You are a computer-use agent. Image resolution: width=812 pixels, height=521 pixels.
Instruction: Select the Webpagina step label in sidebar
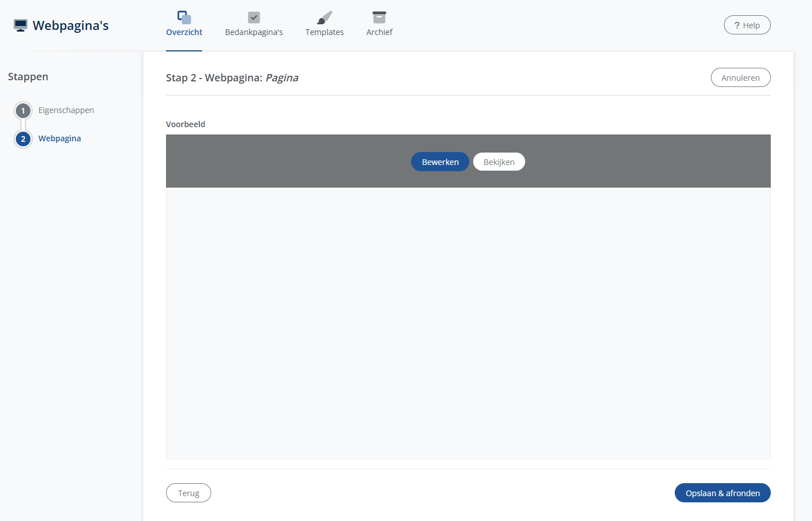(x=60, y=138)
